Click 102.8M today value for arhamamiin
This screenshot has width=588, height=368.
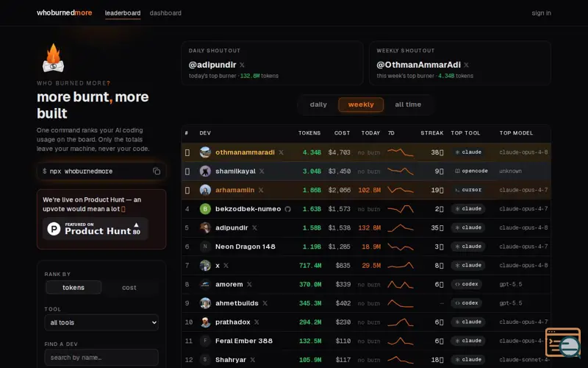point(370,190)
